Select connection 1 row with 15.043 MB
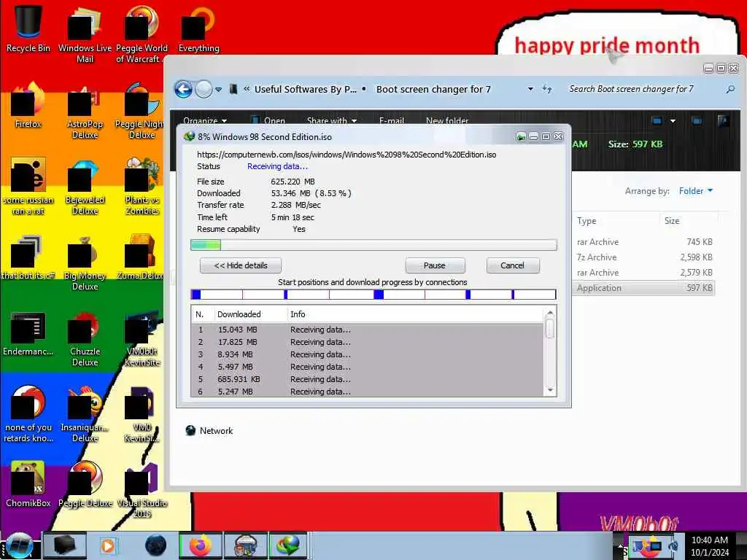The image size is (747, 560). pyautogui.click(x=368, y=330)
